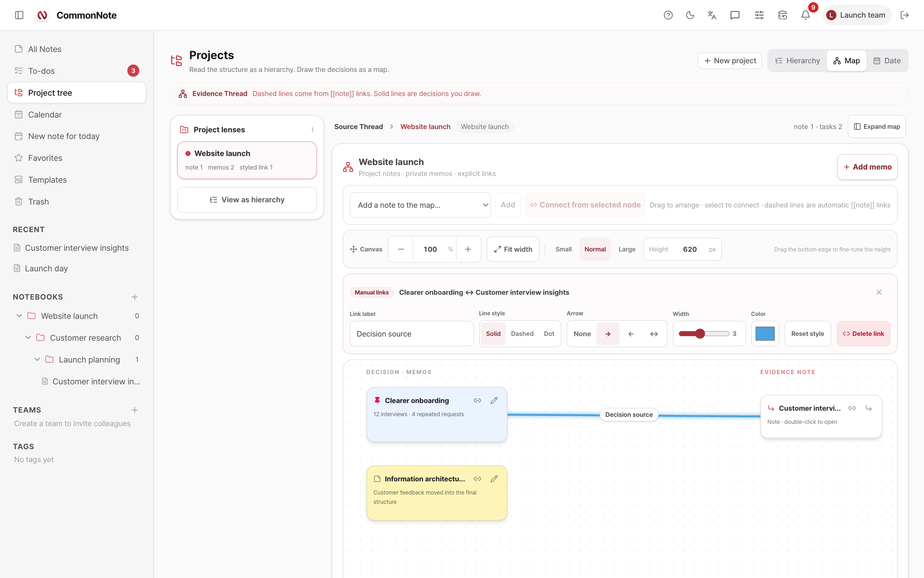This screenshot has height=578, width=924.
Task: Click link icon on Clearer onboarding card
Action: point(477,401)
